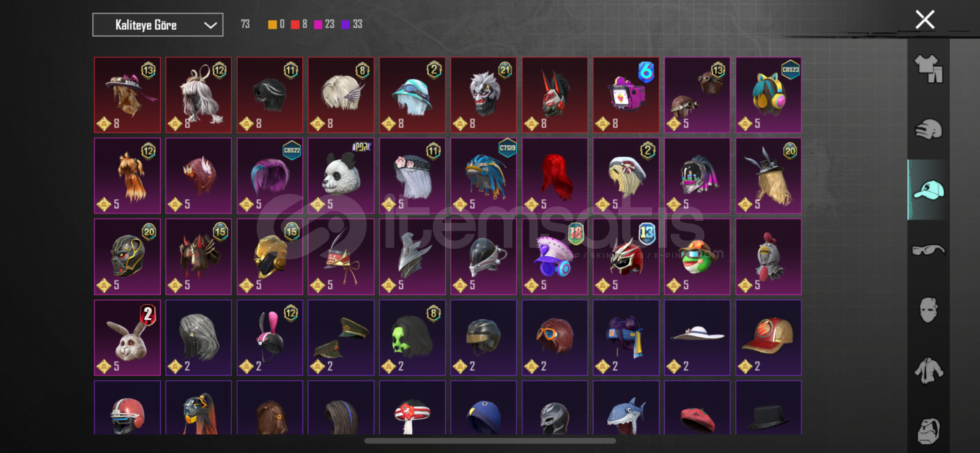This screenshot has width=980, height=453.
Task: Open the glasses category sidebar icon
Action: [x=928, y=250]
